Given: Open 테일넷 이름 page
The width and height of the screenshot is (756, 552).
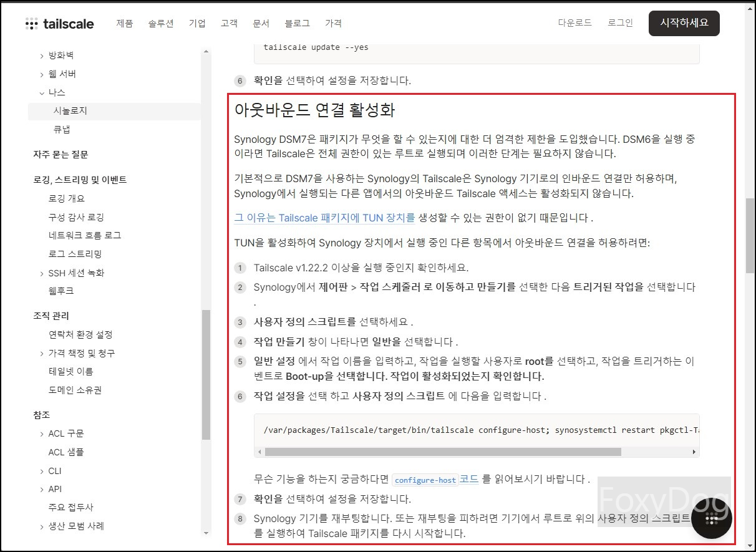Looking at the screenshot, I should pyautogui.click(x=70, y=372).
